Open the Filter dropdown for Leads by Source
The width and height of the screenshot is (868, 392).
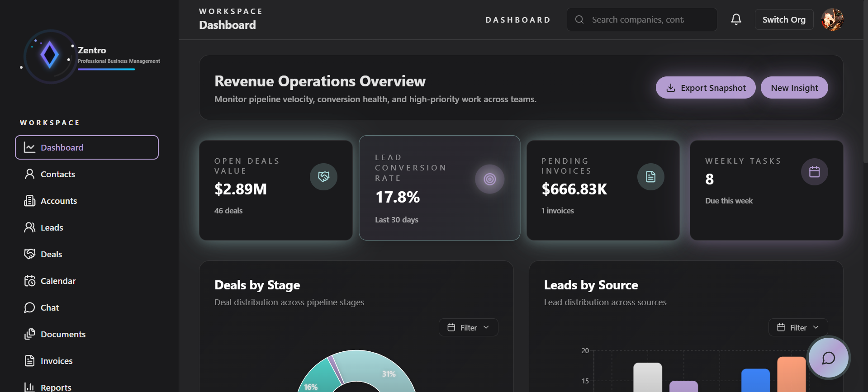coord(798,327)
